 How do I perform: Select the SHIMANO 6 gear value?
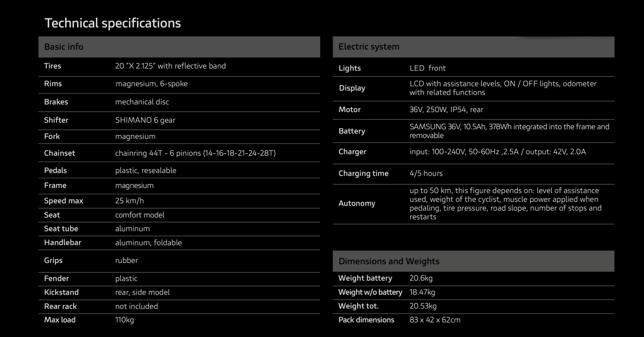click(145, 120)
